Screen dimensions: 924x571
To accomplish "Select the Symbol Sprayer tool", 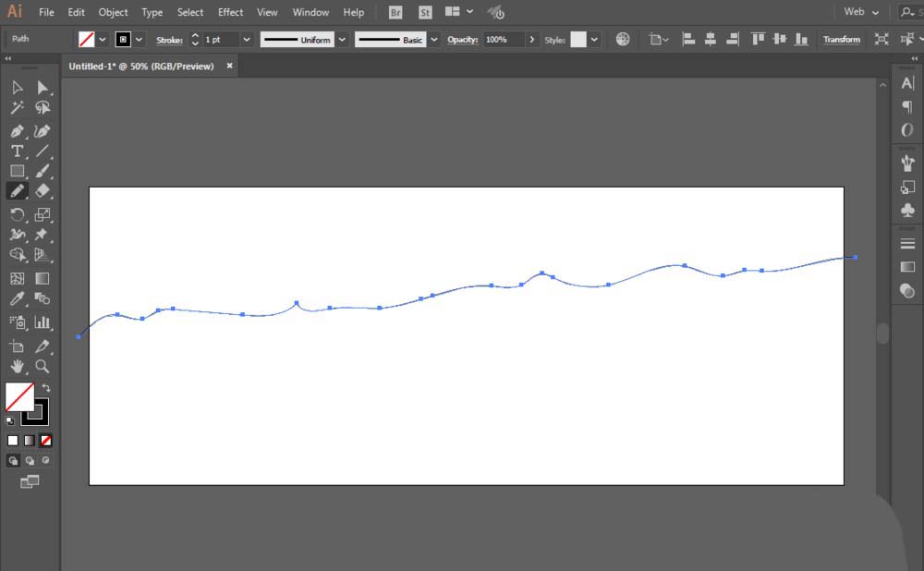I will [x=17, y=322].
